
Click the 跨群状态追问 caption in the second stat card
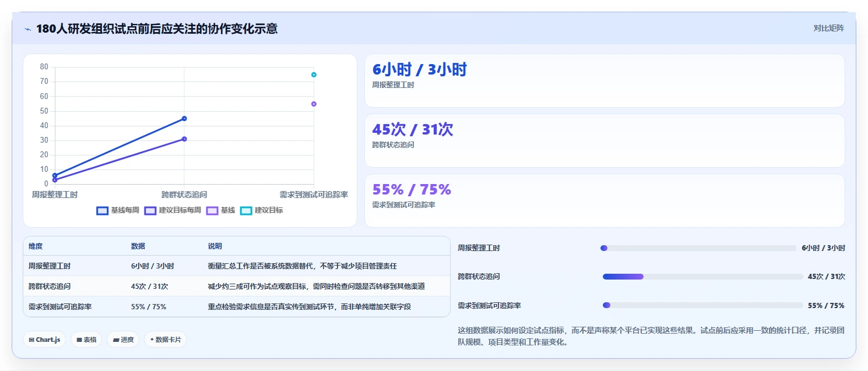(x=393, y=145)
